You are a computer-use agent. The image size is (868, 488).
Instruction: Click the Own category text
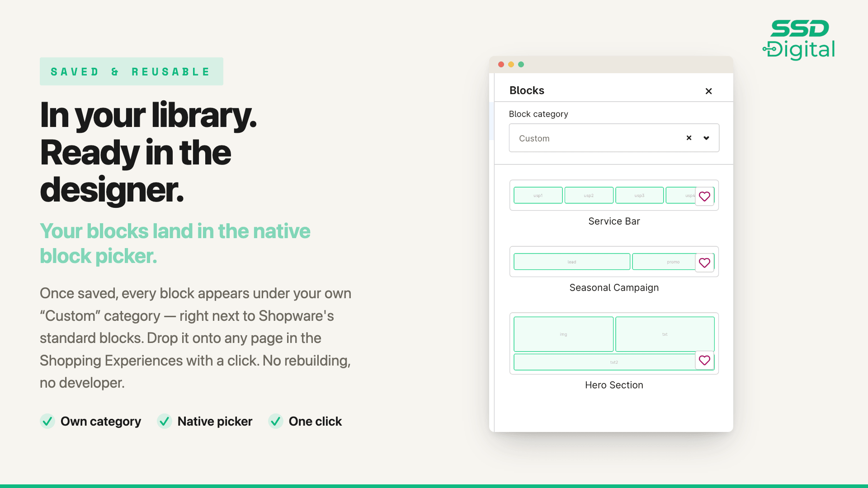[101, 422]
